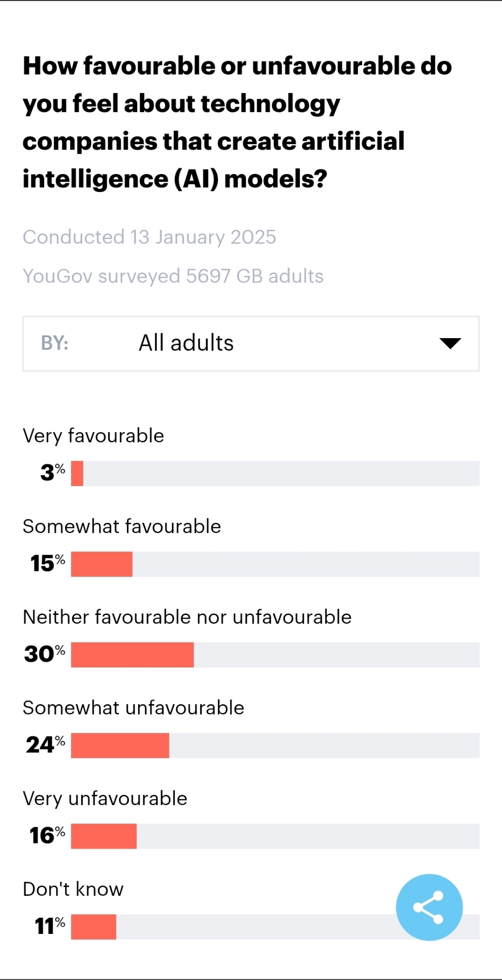Click the 'Don't know' label
The image size is (502, 980).
[73, 889]
